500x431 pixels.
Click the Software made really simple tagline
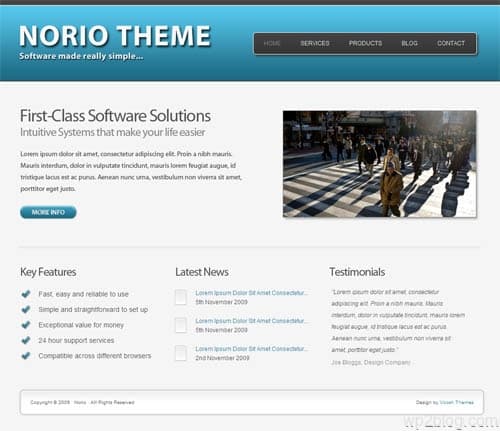(81, 56)
